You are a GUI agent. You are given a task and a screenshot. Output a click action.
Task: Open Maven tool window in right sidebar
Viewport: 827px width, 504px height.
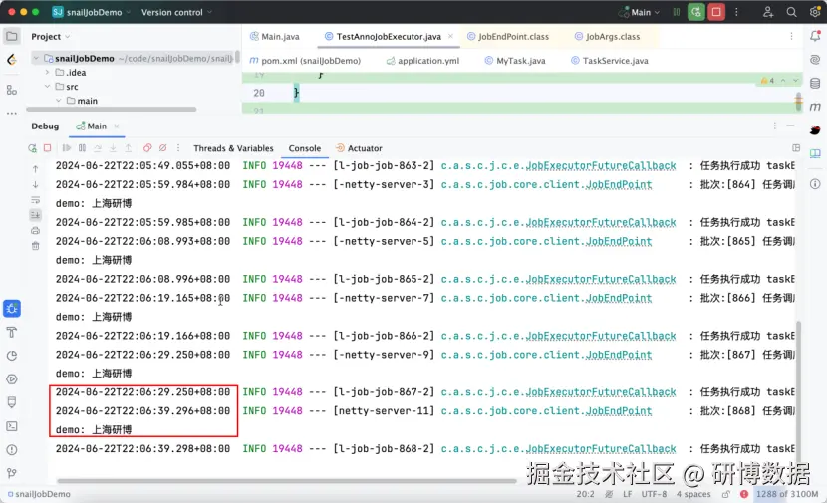815,107
